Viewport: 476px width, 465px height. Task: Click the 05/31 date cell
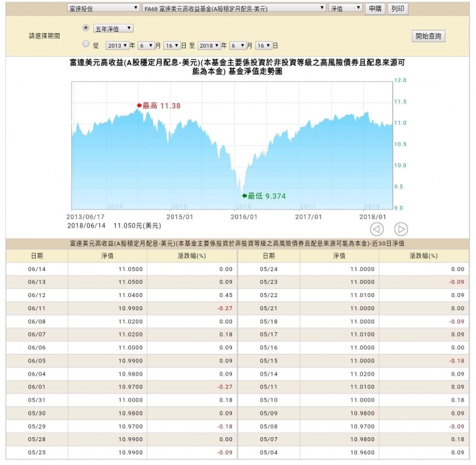click(x=37, y=400)
